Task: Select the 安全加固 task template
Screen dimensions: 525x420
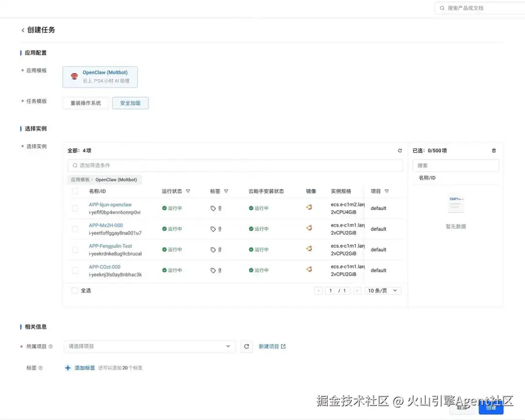Action: tap(130, 103)
